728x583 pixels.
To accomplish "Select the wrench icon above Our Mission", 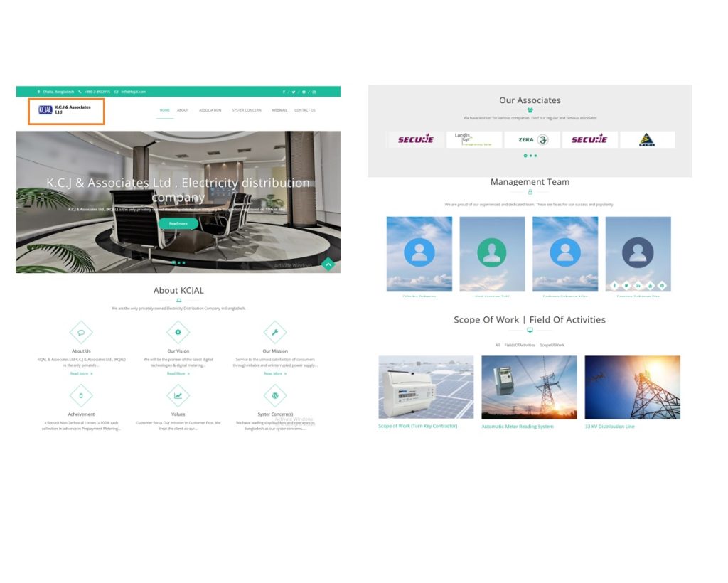I will click(x=275, y=331).
